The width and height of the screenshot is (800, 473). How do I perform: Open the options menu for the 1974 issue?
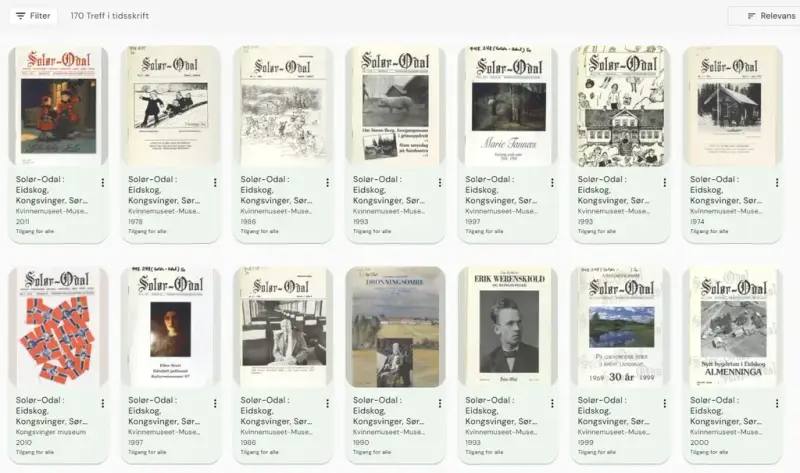click(777, 183)
